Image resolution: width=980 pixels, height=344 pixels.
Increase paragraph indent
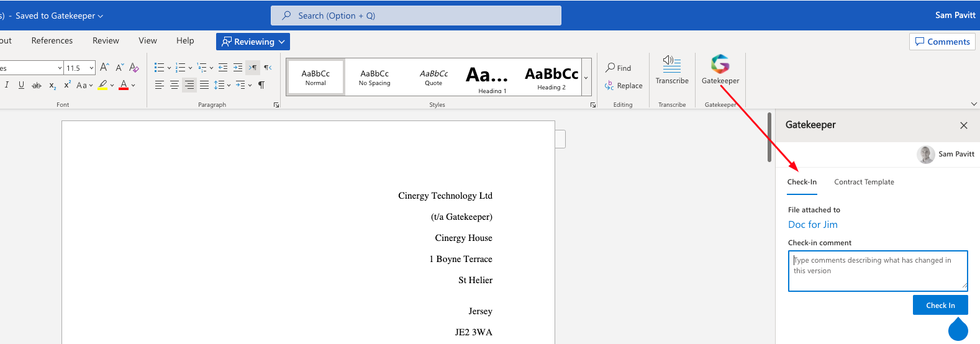click(238, 67)
